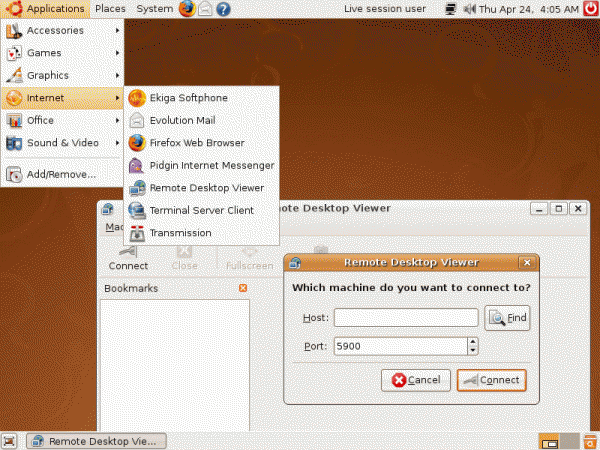Click Sound & Video submenu arrow
This screenshot has width=600, height=450.
[x=117, y=143]
